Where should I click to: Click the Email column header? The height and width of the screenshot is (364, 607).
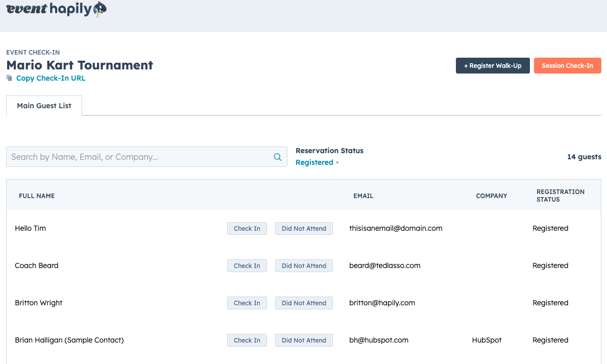point(363,196)
